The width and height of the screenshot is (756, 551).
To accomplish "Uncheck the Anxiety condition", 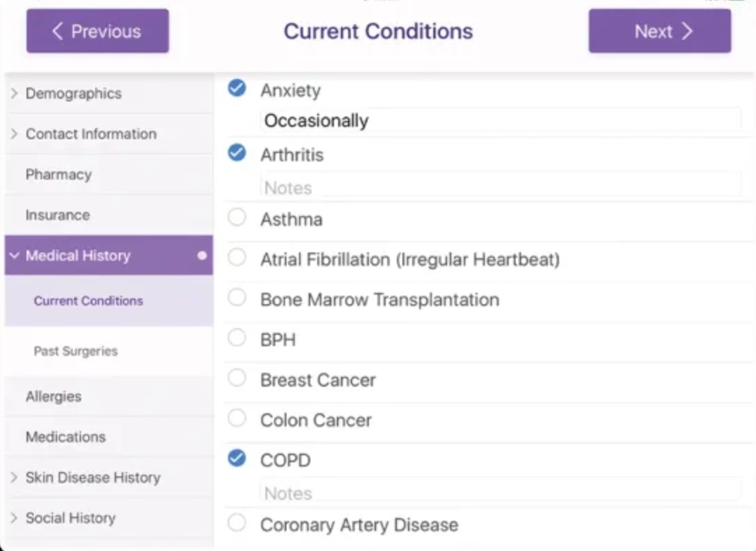I will (237, 88).
